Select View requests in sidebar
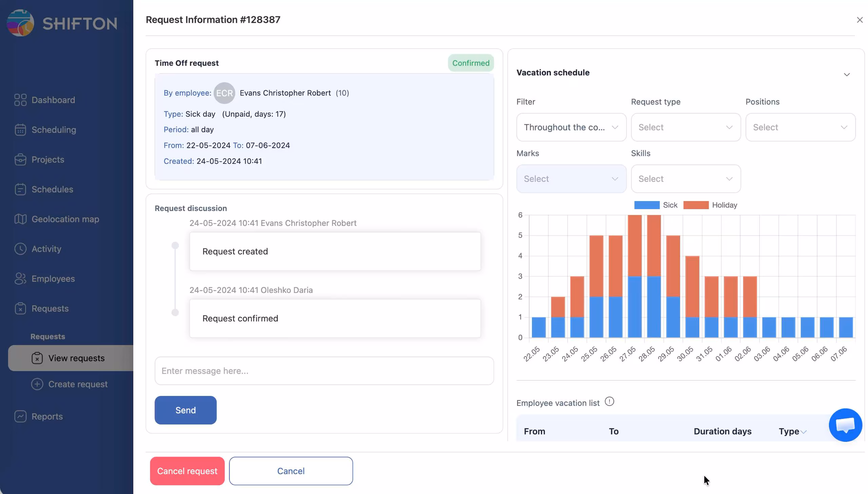The width and height of the screenshot is (868, 494). (76, 358)
